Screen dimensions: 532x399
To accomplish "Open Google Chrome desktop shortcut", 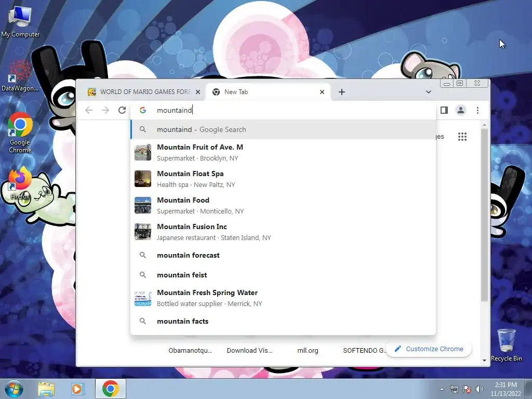I will (x=20, y=132).
